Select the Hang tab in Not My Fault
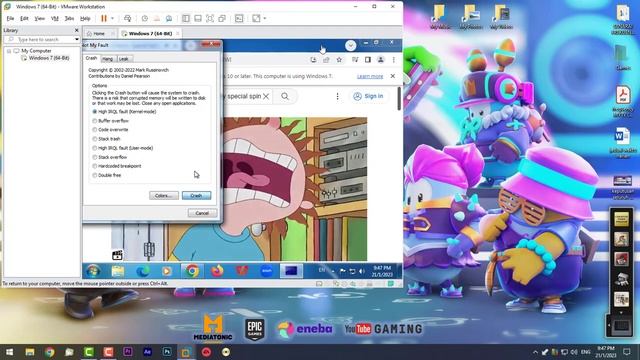This screenshot has height=360, width=640. pos(107,59)
